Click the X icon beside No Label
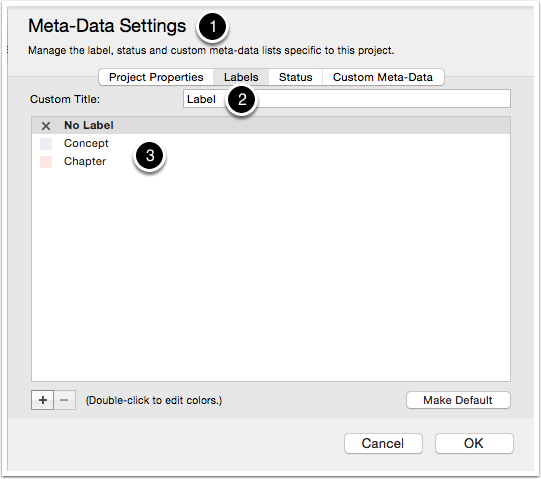 point(46,126)
